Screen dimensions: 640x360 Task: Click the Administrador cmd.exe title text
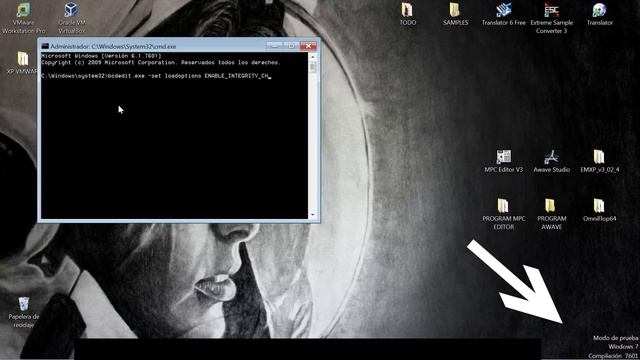(113, 47)
